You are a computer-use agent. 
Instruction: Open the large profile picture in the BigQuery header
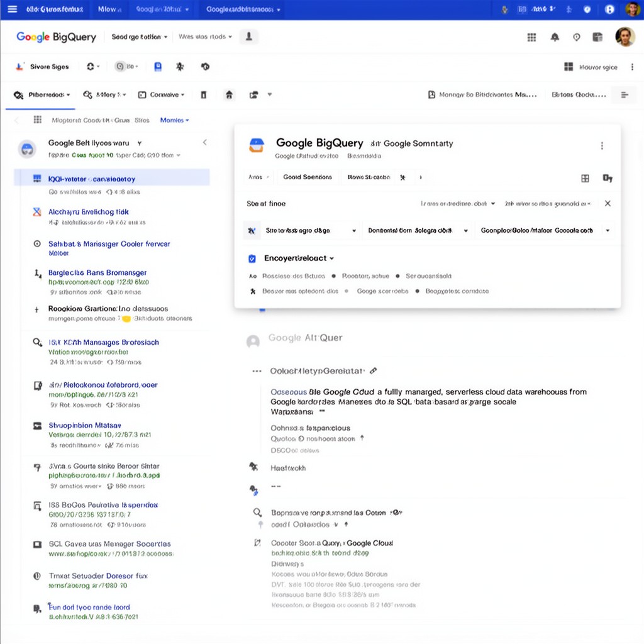click(625, 37)
